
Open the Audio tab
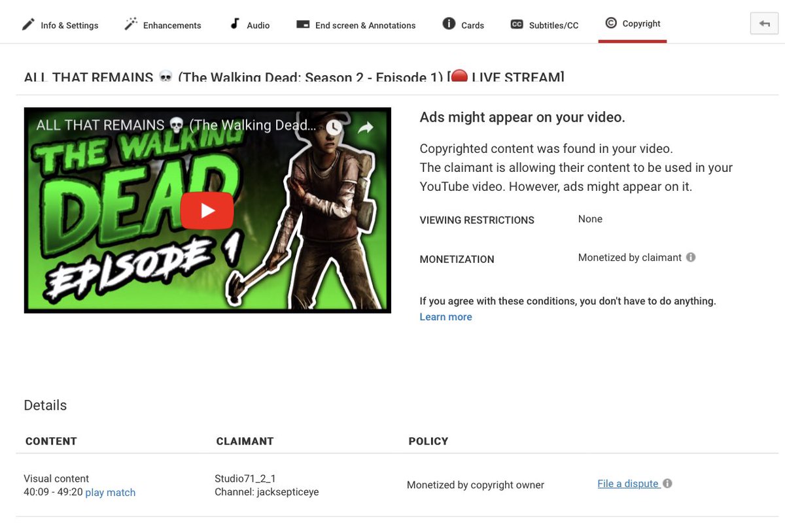coord(249,25)
